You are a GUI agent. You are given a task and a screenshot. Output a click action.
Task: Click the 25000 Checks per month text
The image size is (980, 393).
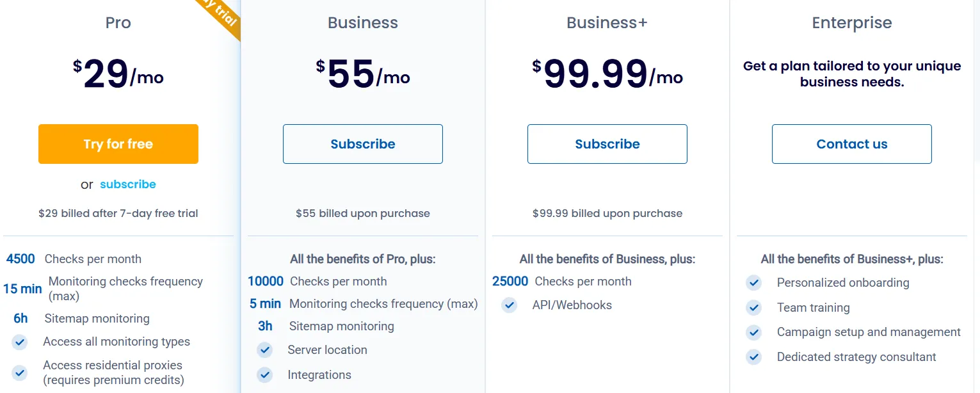pyautogui.click(x=562, y=282)
